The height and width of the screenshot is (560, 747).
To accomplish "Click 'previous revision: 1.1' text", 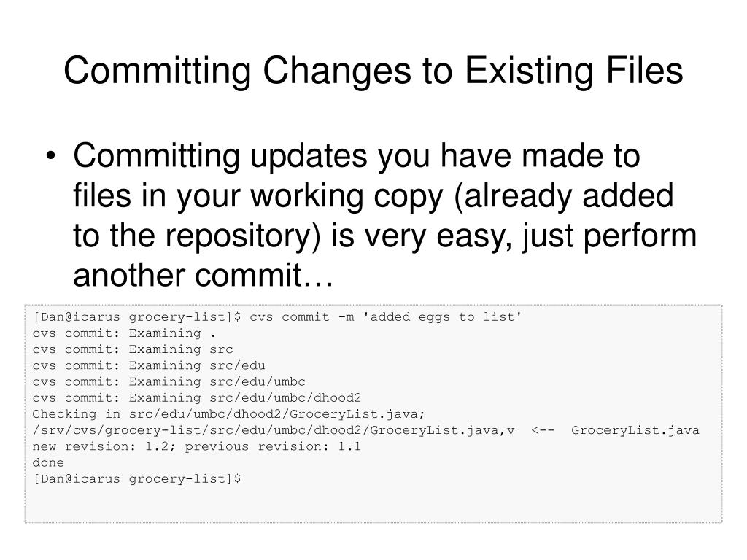I will 273,447.
